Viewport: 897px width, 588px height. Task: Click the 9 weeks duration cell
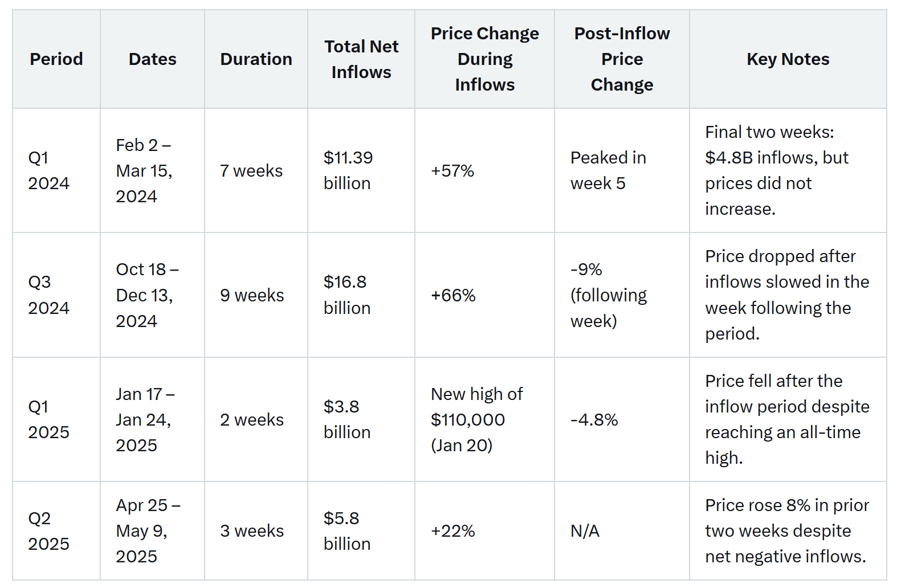(252, 295)
